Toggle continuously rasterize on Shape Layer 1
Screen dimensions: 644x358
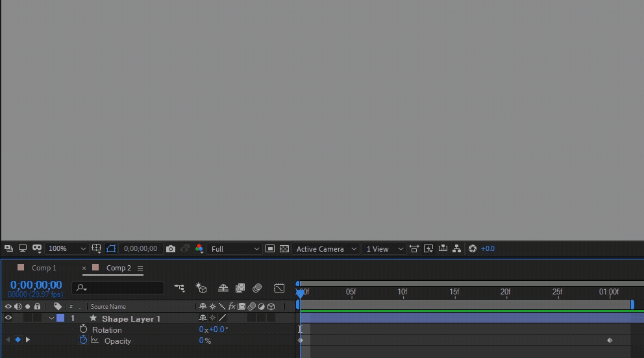(x=212, y=318)
